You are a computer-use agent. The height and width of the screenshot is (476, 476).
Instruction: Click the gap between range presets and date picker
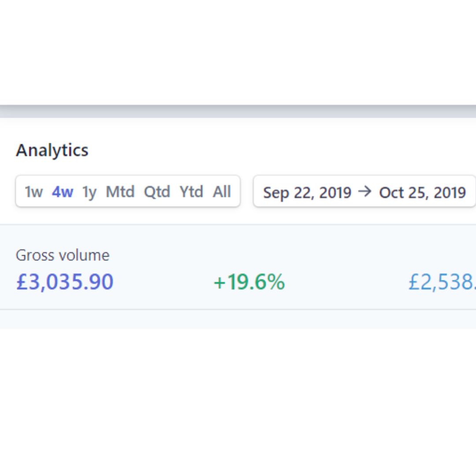(247, 191)
